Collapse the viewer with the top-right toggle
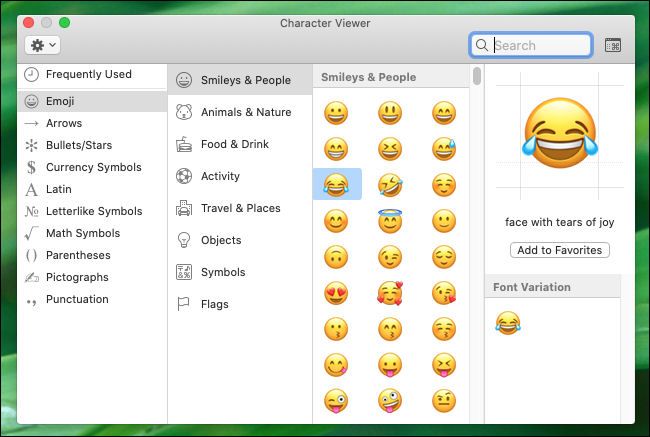Viewport: 650px width, 437px height. pyautogui.click(x=613, y=45)
